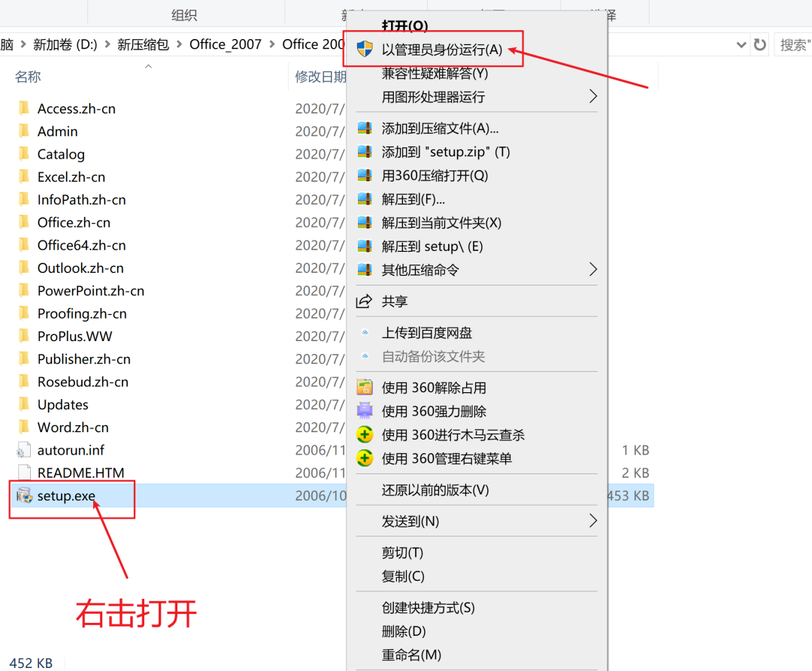Click the icon beside 使用360解除占用

tap(365, 387)
